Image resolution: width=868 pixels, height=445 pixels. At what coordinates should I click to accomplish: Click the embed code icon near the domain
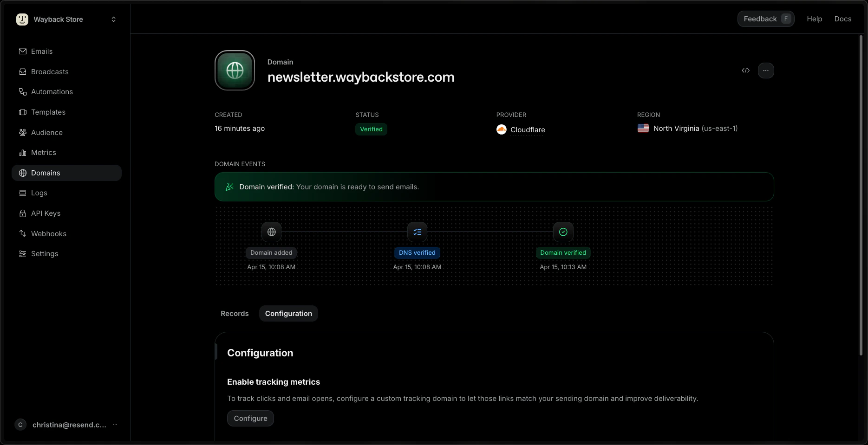745,71
